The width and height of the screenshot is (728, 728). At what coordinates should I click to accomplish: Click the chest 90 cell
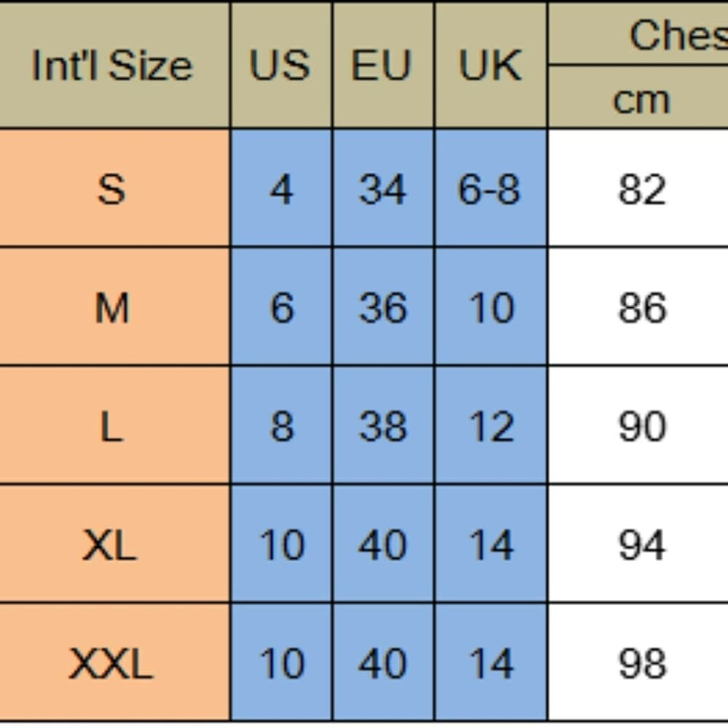638,425
